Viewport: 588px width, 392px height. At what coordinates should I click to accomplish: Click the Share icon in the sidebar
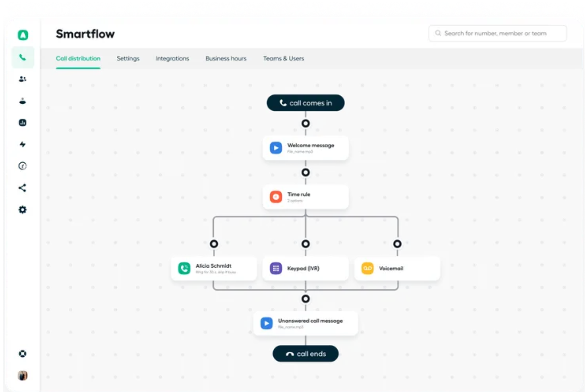click(23, 188)
